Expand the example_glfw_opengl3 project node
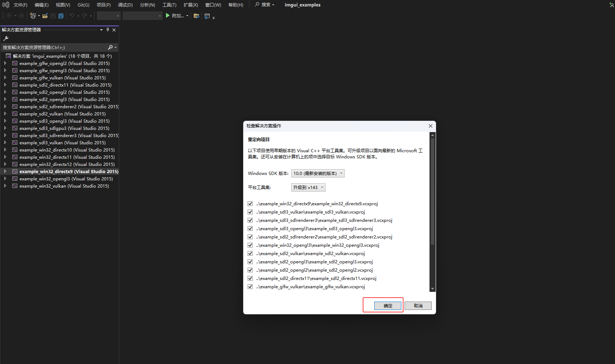The width and height of the screenshot is (615, 364). (5, 70)
